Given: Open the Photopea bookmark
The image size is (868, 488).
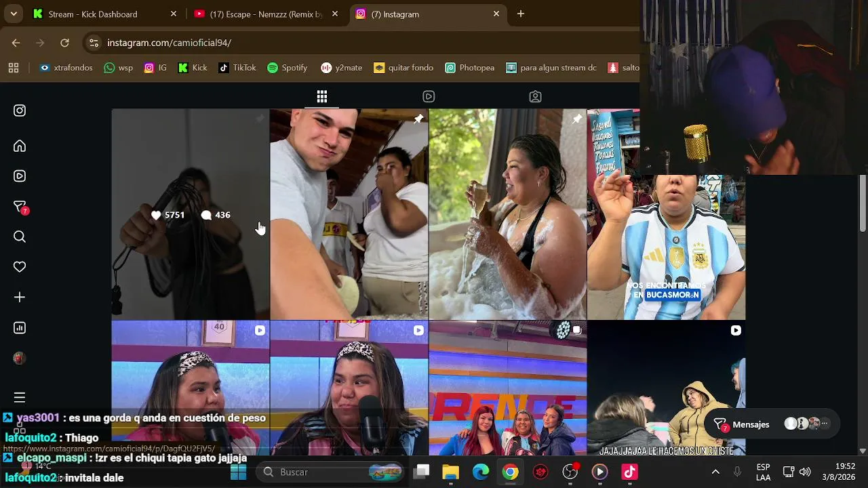Looking at the screenshot, I should pos(470,68).
